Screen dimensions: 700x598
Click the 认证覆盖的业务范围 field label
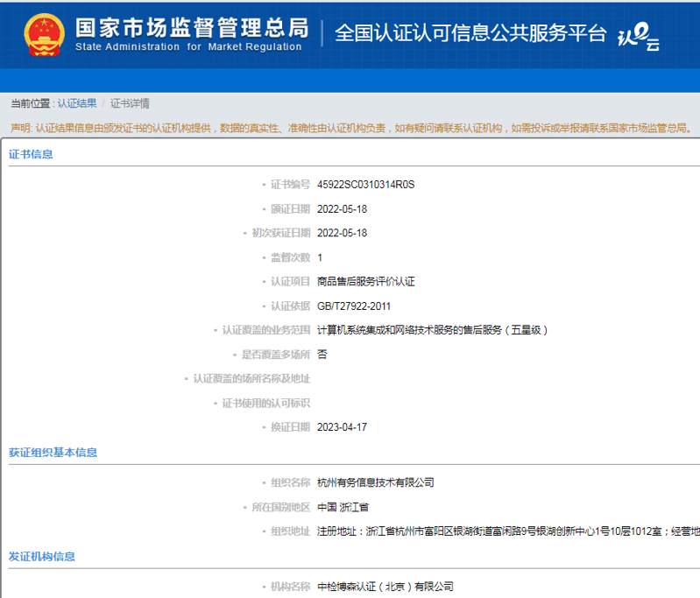[266, 330]
